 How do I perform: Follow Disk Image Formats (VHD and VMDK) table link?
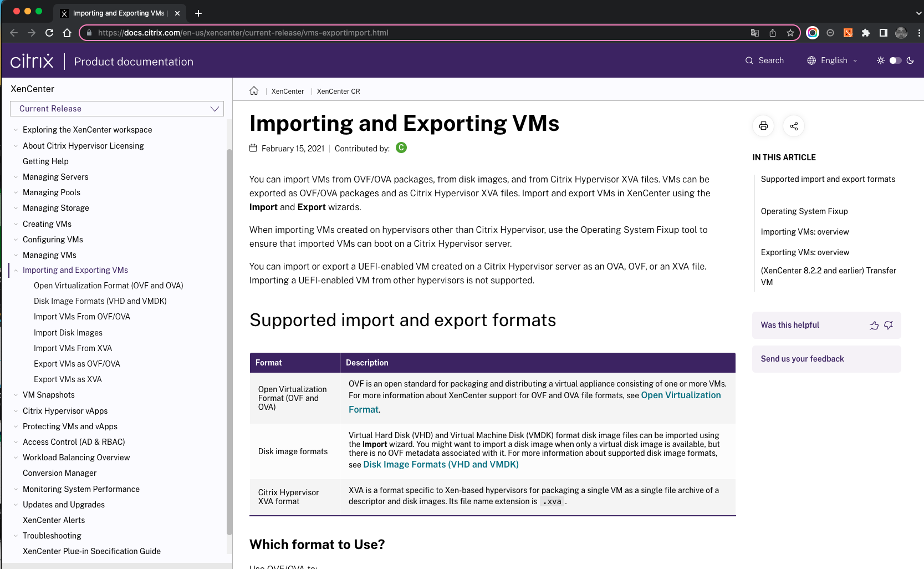click(x=441, y=465)
